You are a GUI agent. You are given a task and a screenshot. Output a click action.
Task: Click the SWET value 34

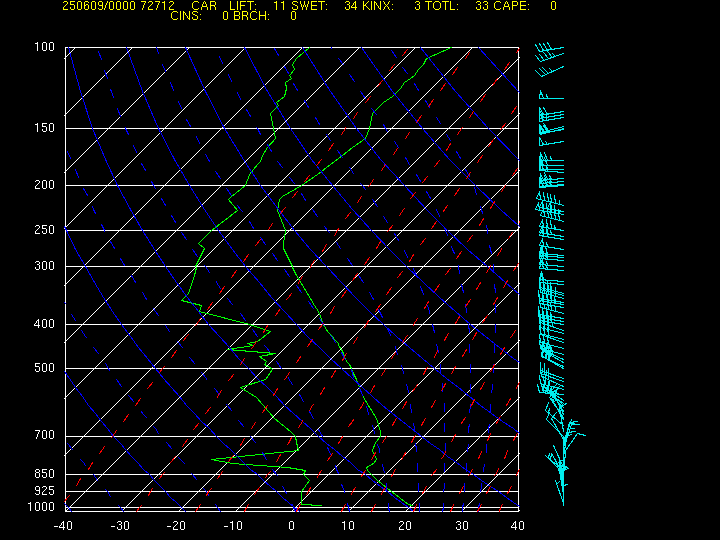pos(351,6)
